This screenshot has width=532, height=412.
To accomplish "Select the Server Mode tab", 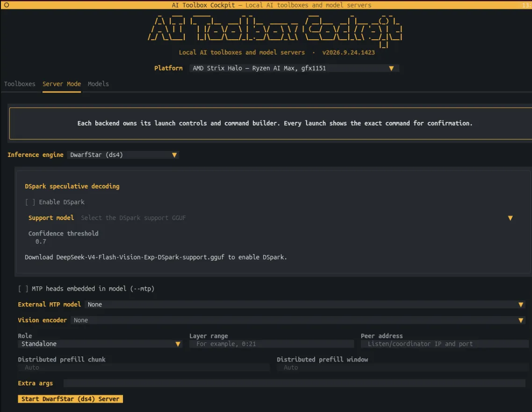I will tap(61, 84).
